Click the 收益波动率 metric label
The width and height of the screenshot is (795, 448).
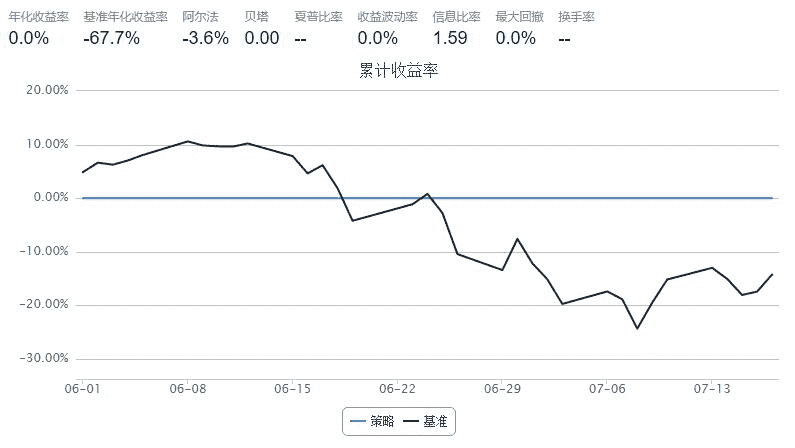(387, 17)
